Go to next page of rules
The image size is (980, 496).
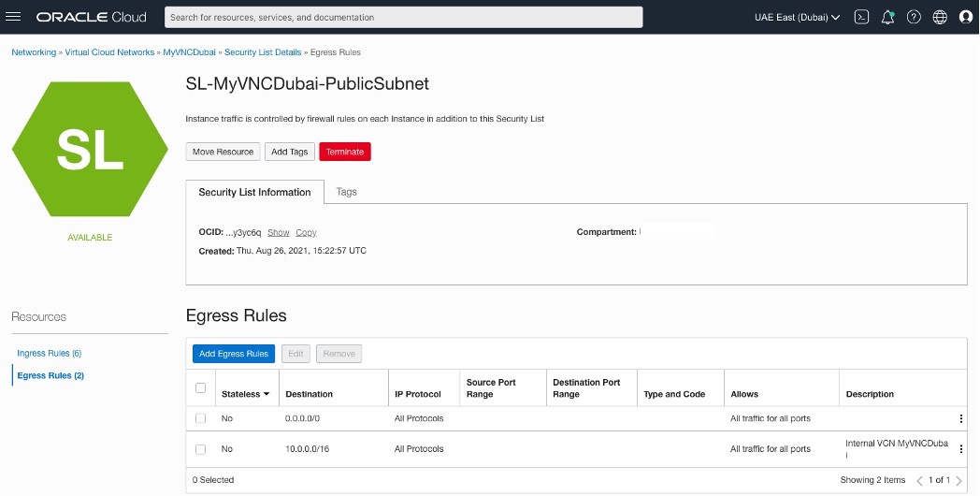pyautogui.click(x=958, y=480)
